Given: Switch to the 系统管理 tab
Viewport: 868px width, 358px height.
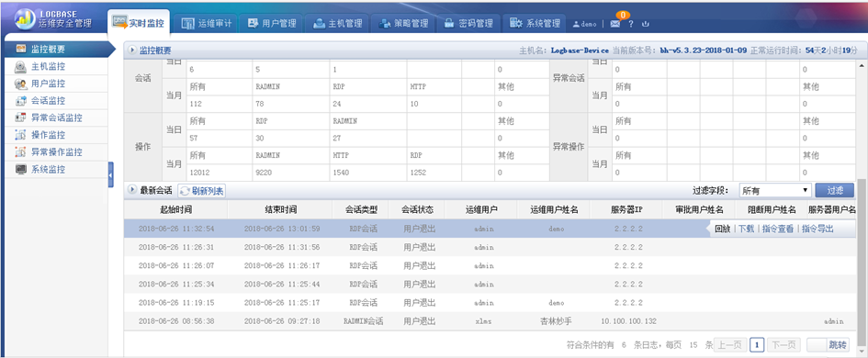Looking at the screenshot, I should [x=535, y=23].
